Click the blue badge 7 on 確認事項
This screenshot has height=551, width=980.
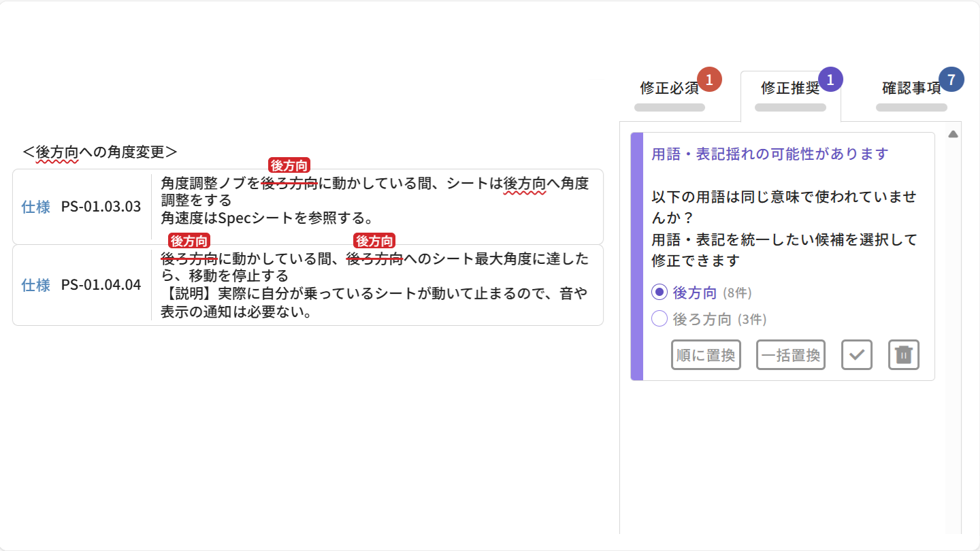tap(951, 79)
